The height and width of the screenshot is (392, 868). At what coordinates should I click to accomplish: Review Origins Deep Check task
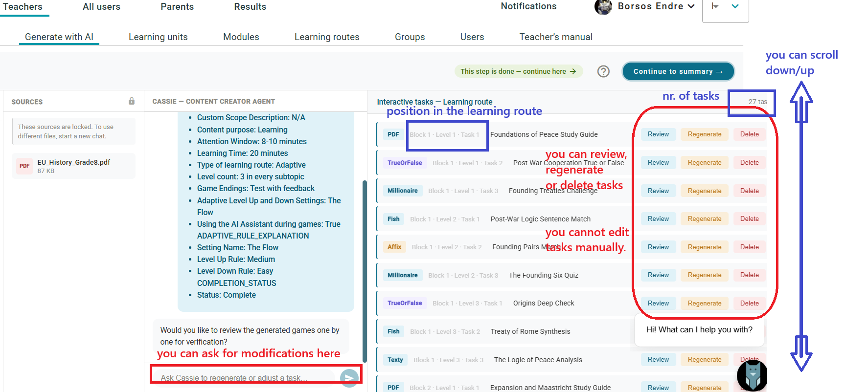(658, 304)
